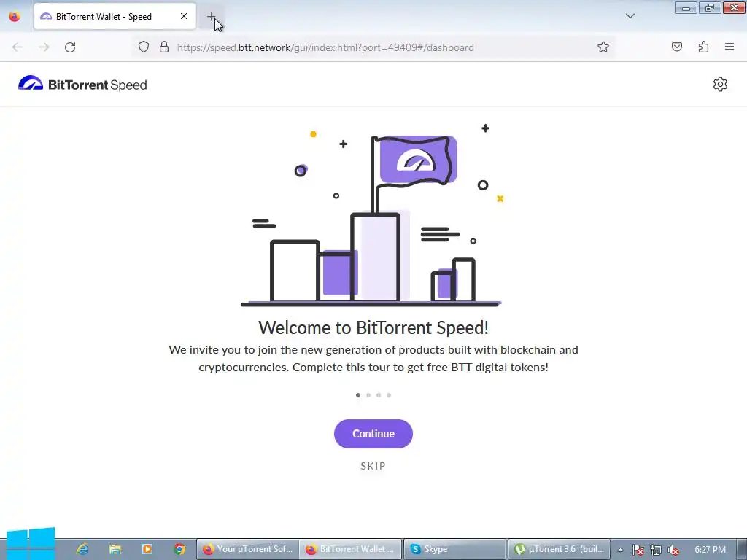Show hidden tray icons arrow
The height and width of the screenshot is (560, 747).
pyautogui.click(x=620, y=550)
